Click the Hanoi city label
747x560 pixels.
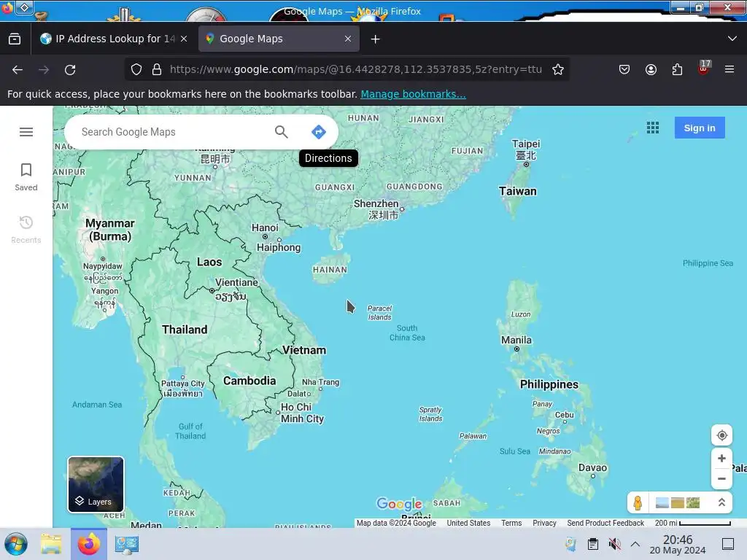(x=265, y=227)
